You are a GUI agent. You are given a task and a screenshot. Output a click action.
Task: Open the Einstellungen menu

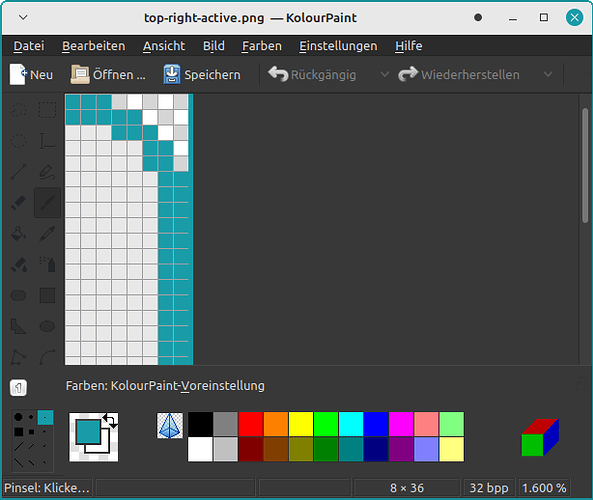tap(338, 46)
